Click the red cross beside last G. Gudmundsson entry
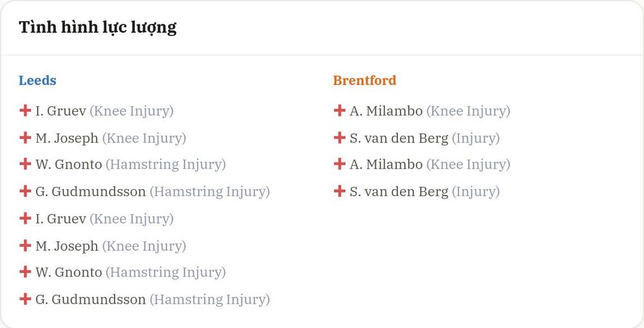Image resolution: width=644 pixels, height=328 pixels. click(x=25, y=299)
